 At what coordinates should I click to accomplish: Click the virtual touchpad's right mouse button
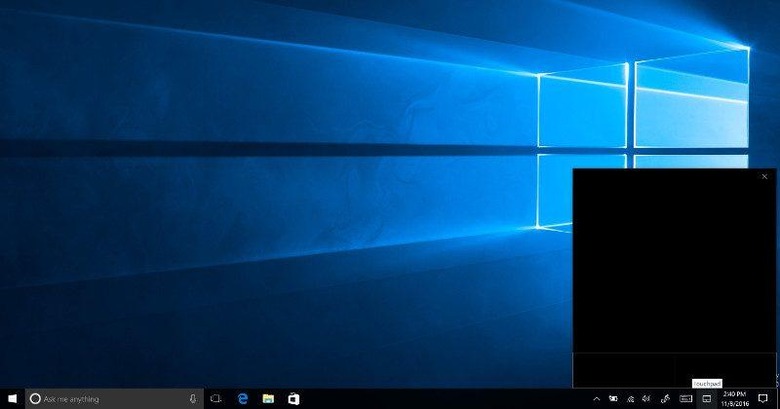pos(725,370)
